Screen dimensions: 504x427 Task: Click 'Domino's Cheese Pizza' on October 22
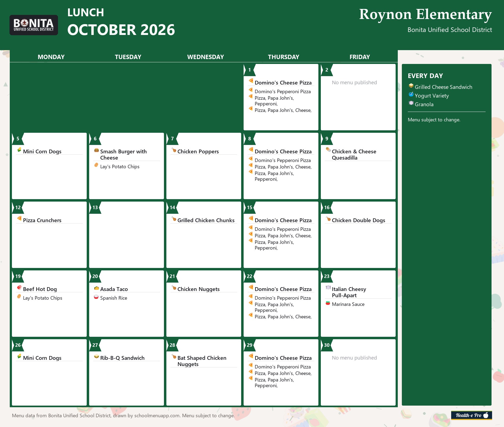283,289
